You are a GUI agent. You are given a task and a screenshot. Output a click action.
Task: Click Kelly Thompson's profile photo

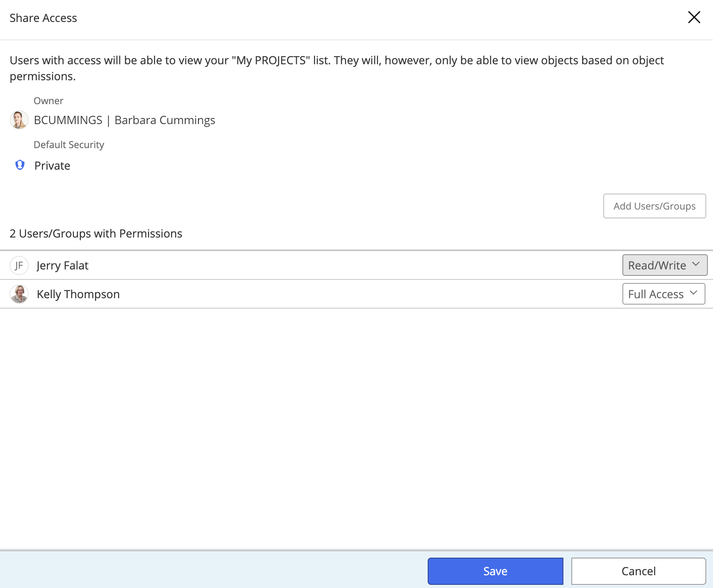[19, 294]
